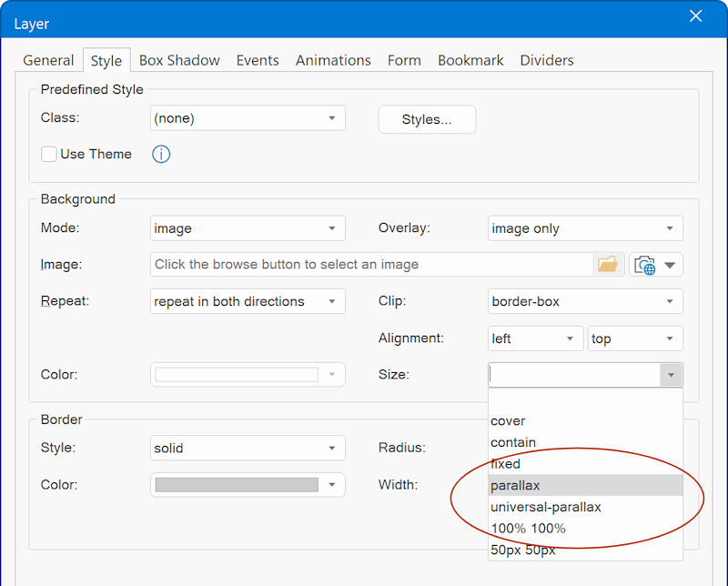
Task: Open the Animations tab
Action: (x=333, y=61)
